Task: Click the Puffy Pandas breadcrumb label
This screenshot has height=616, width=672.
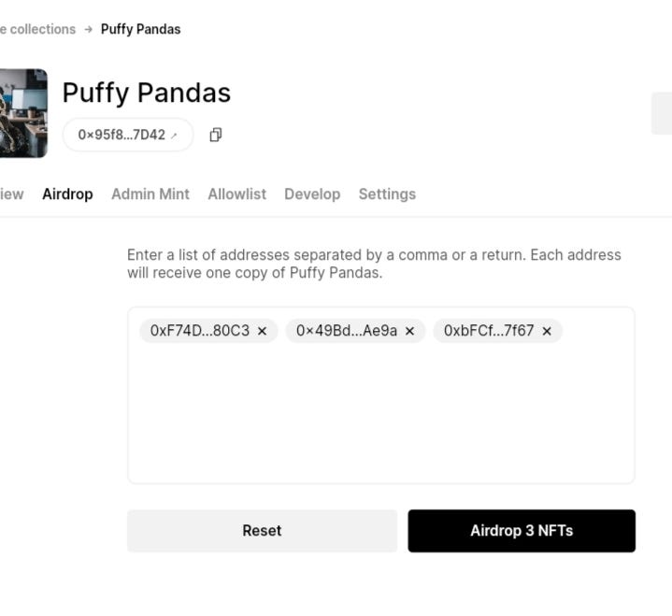Action: [140, 29]
